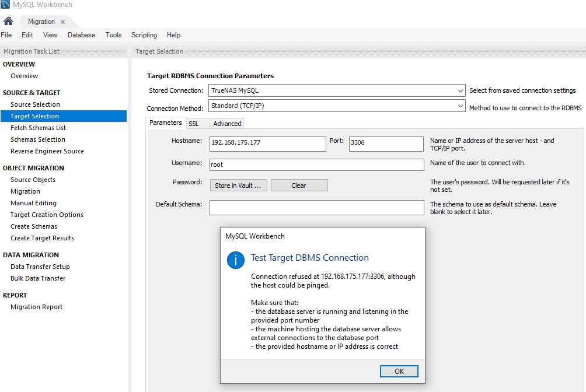This screenshot has width=586, height=392.
Task: Select Overview in the task list
Action: pyautogui.click(x=25, y=76)
